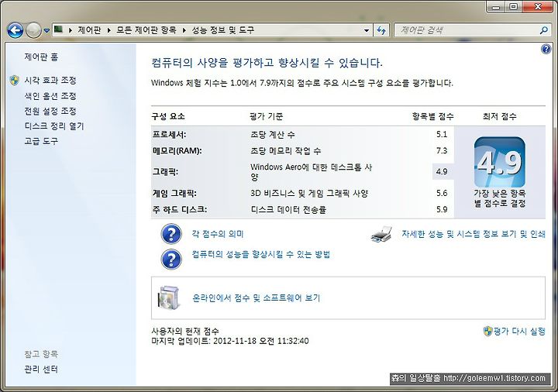This screenshot has width=558, height=392.
Task: Select 성능 정보 및 도구 breadcrumb
Action: pyautogui.click(x=223, y=30)
